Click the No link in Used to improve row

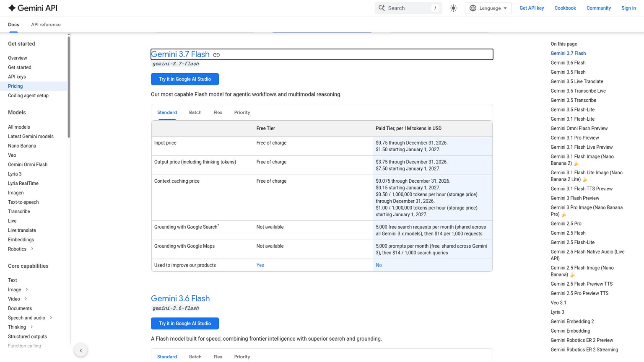379,265
